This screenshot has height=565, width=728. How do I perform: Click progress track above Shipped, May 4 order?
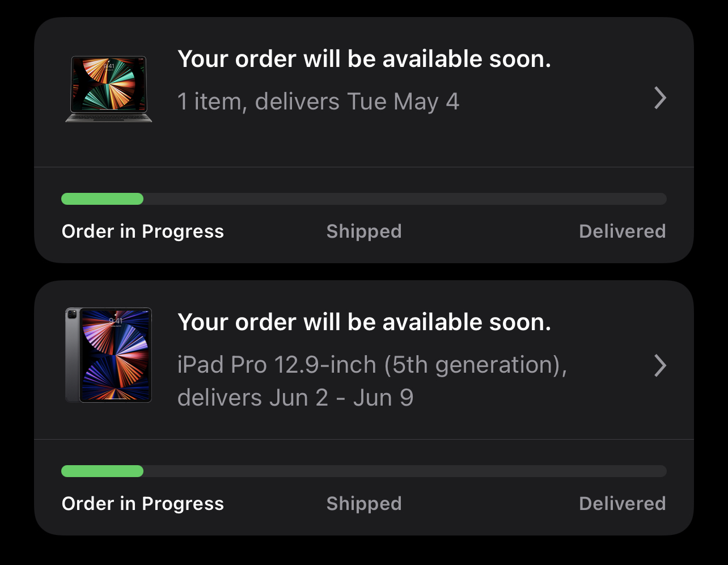pyautogui.click(x=364, y=199)
